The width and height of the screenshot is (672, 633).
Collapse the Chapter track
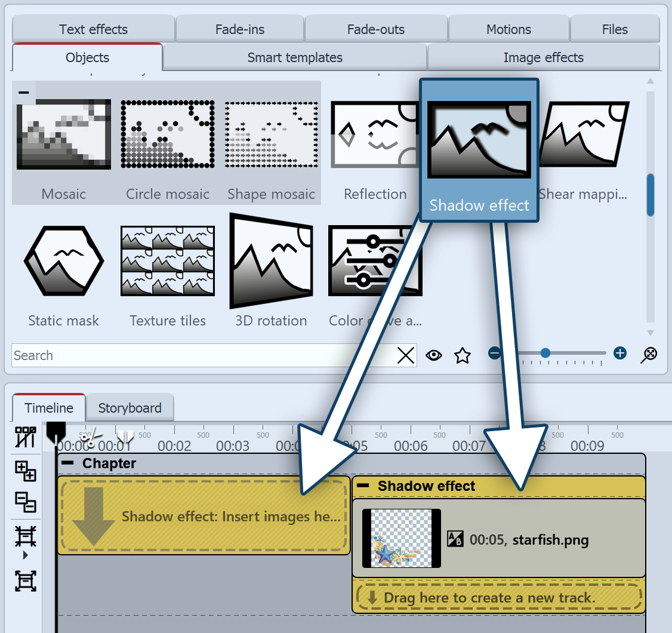tap(69, 463)
